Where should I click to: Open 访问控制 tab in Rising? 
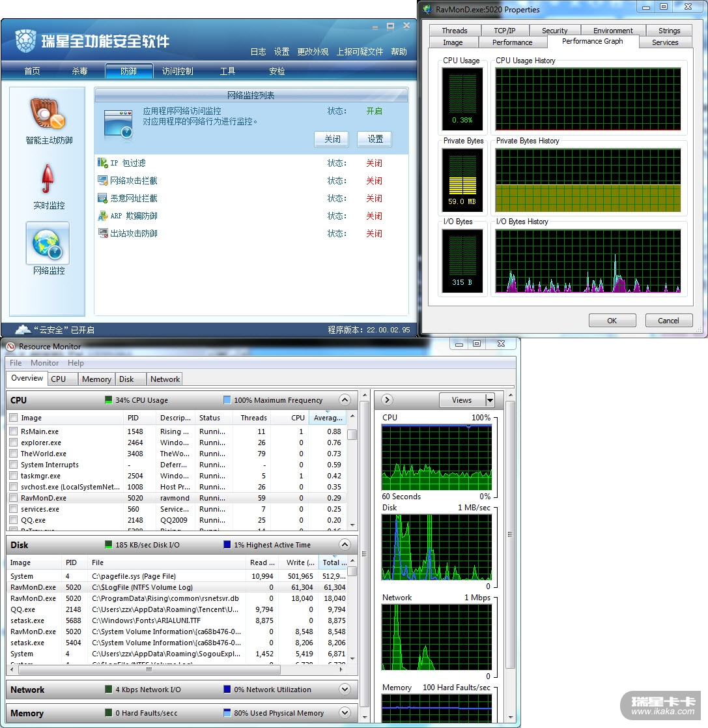coord(177,71)
